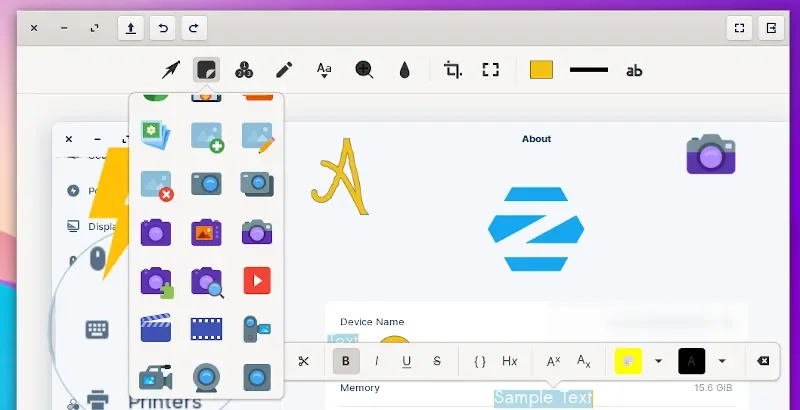Select the sticker tool

click(x=207, y=70)
